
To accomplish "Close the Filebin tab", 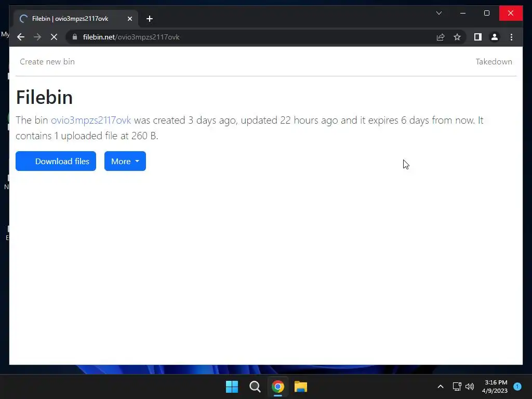I will [x=129, y=19].
